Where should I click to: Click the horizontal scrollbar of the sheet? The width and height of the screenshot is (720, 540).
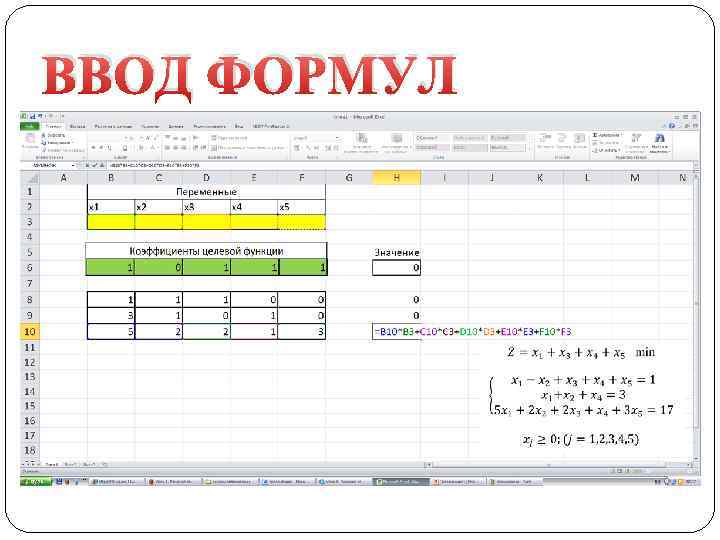click(558, 465)
